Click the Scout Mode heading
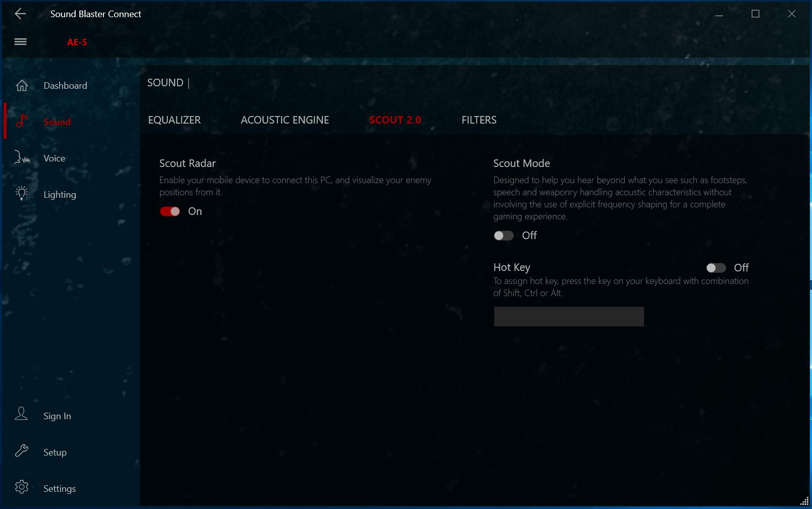Screen dimensions: 812x509 [x=521, y=163]
